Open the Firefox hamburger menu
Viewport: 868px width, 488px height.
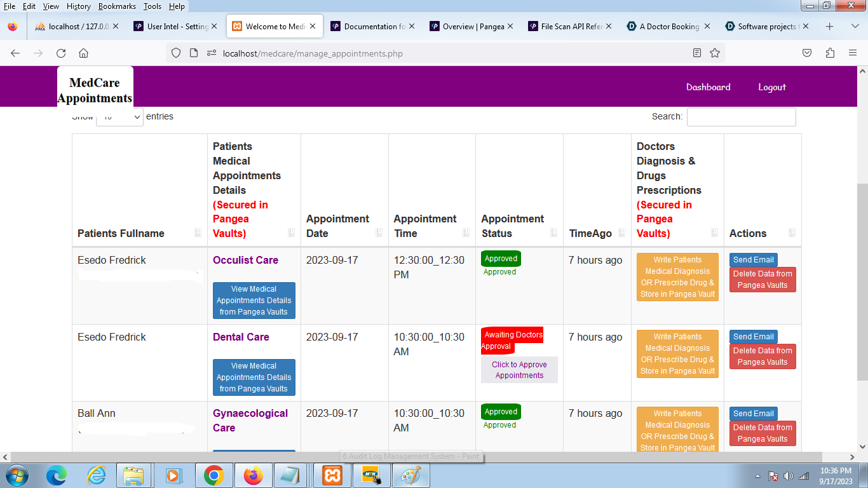coord(853,53)
